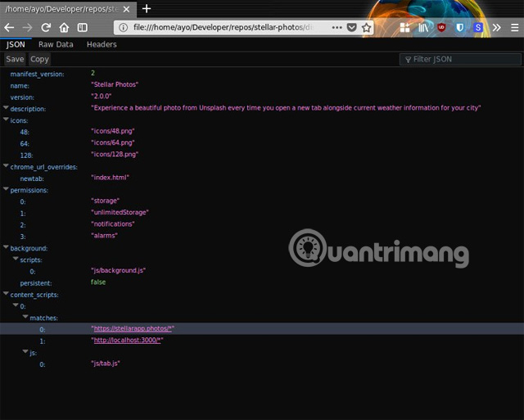Viewport: 524px width, 420px height.
Task: Select the "2.0.0" version value
Action: click(x=102, y=97)
